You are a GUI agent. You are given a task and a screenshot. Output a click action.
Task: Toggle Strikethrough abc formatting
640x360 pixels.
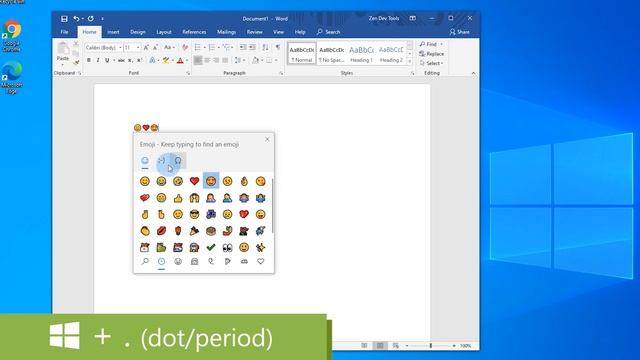[x=121, y=60]
